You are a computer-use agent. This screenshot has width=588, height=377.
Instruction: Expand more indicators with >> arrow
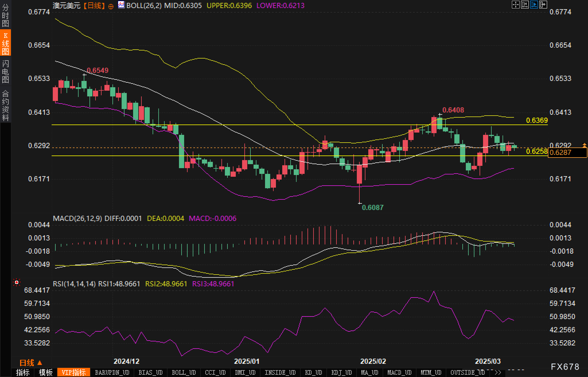click(x=498, y=372)
